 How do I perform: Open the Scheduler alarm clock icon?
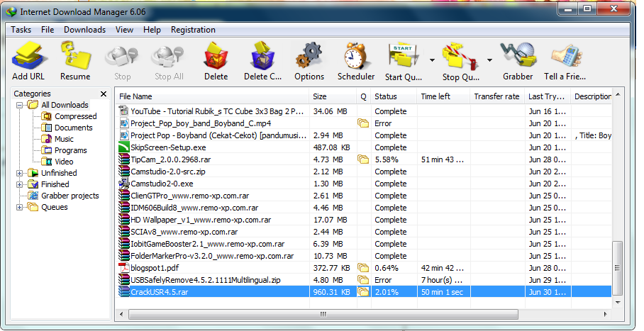(355, 55)
